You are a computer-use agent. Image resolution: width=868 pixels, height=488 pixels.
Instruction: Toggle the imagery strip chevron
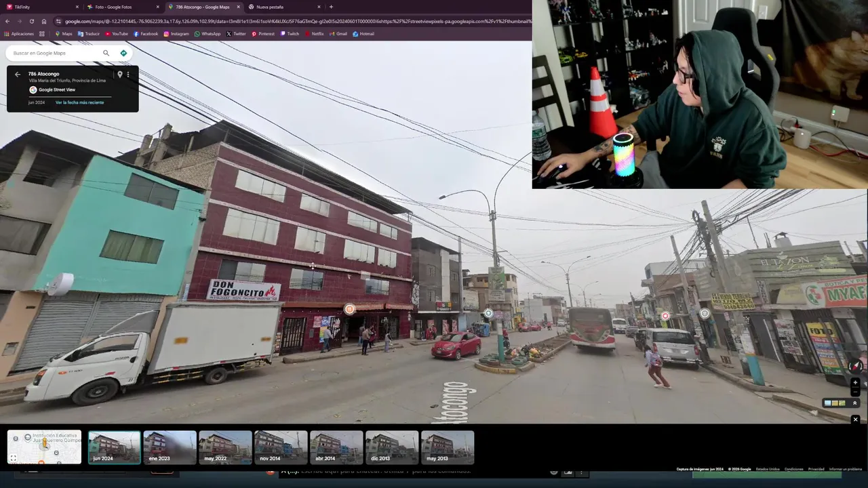pos(854,403)
